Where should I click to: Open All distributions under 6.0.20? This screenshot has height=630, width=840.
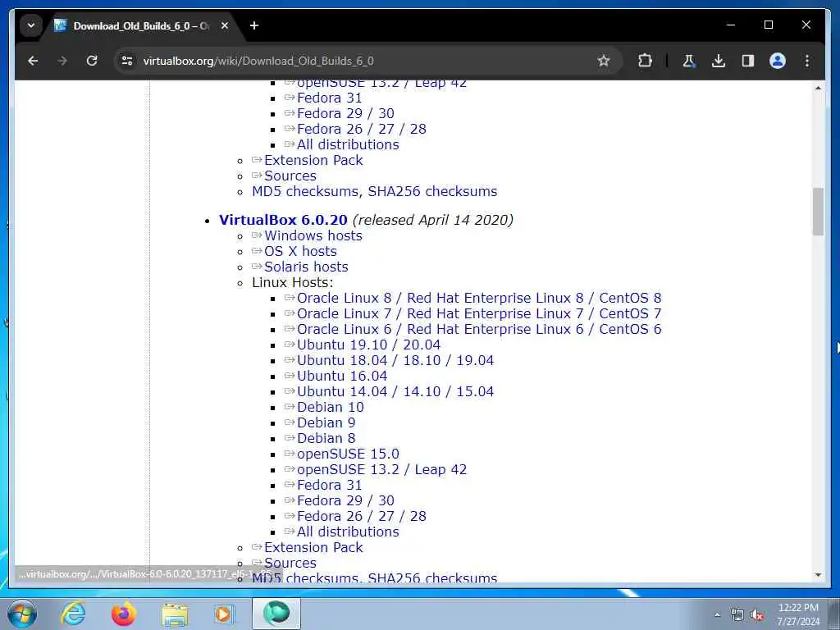tap(348, 532)
